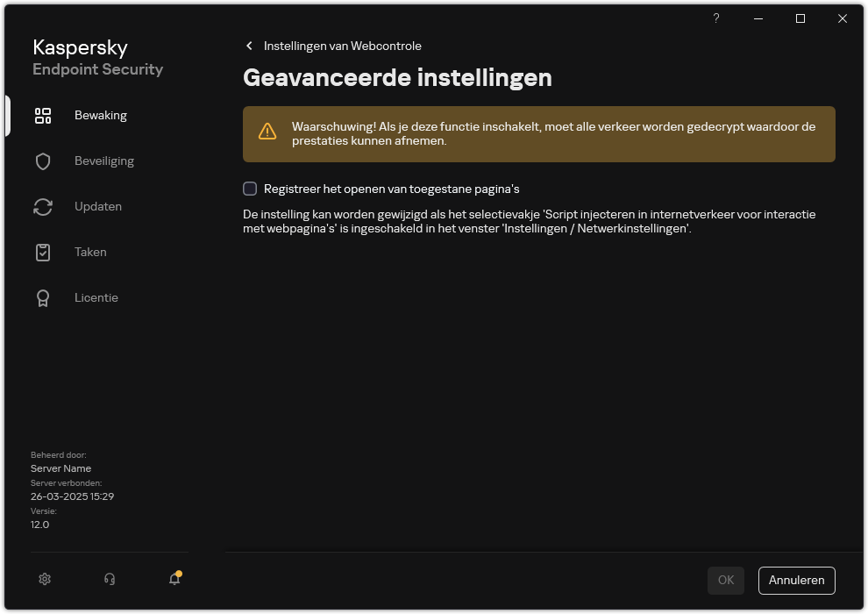Return to Instellingen van Webcontrole
This screenshot has width=868, height=614.
[x=342, y=46]
